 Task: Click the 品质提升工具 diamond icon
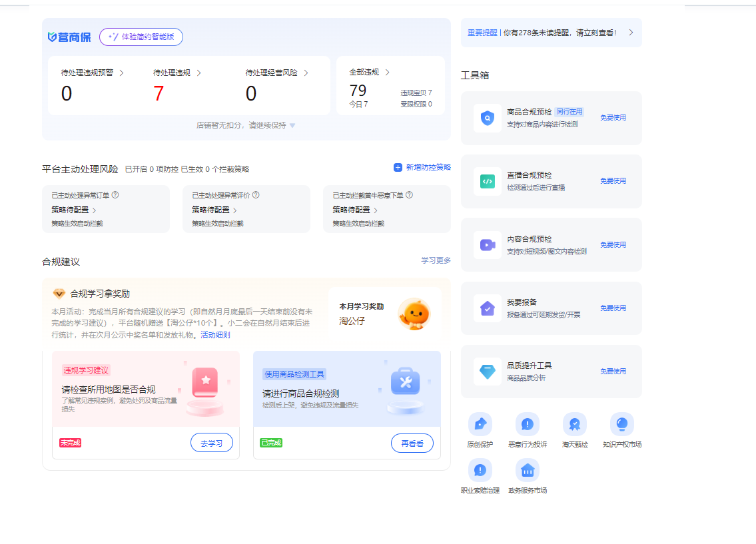click(x=488, y=372)
